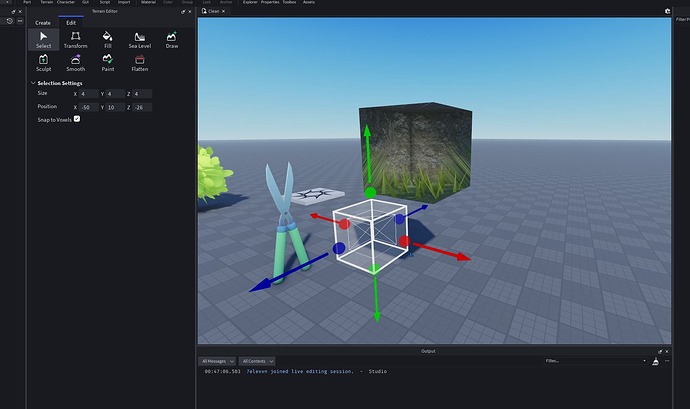Click the large blue axis arrow handle
The height and width of the screenshot is (409, 690).
pos(288,273)
